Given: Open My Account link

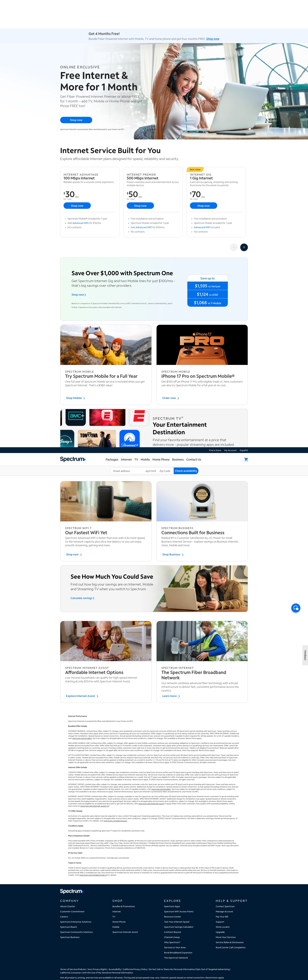Looking at the screenshot, I should tap(230, 450).
